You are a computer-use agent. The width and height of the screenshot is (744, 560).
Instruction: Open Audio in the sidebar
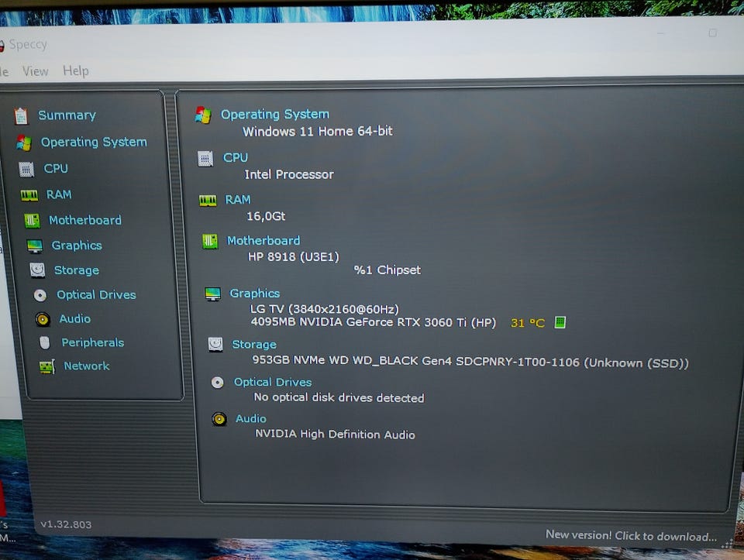pyautogui.click(x=74, y=318)
